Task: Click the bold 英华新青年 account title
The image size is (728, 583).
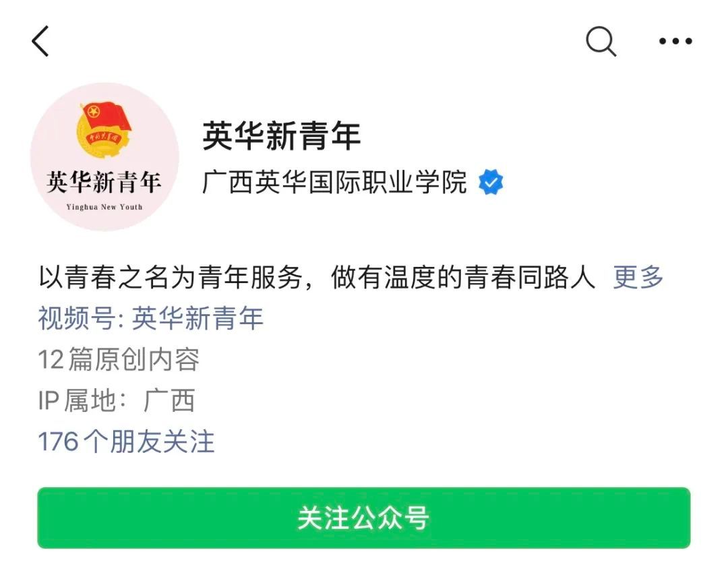Action: [x=281, y=136]
